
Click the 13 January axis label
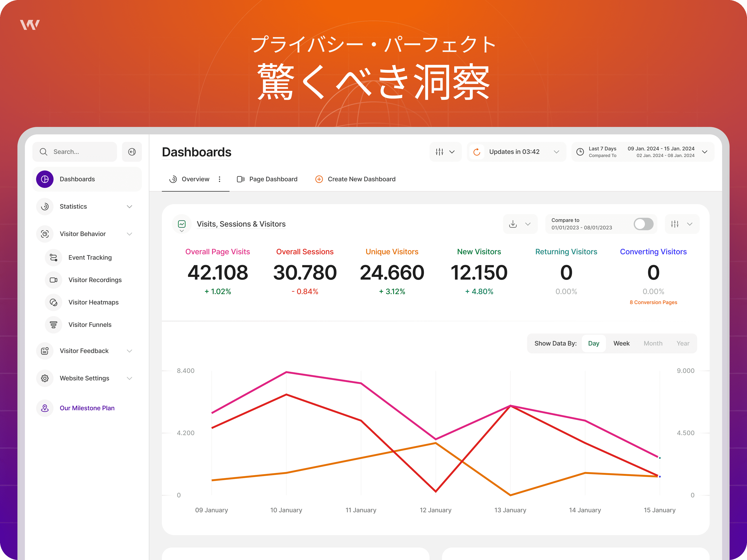510,510
